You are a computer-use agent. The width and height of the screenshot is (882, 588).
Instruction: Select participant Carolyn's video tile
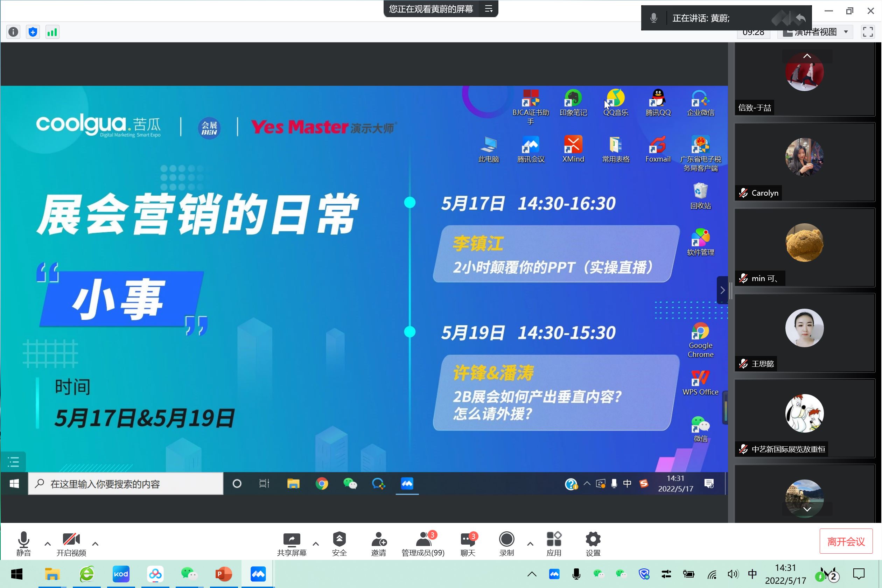click(805, 162)
